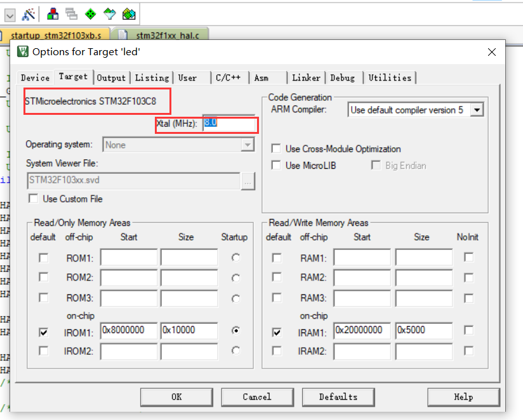The height and width of the screenshot is (420, 523).
Task: Open the Listing tab
Action: click(152, 77)
